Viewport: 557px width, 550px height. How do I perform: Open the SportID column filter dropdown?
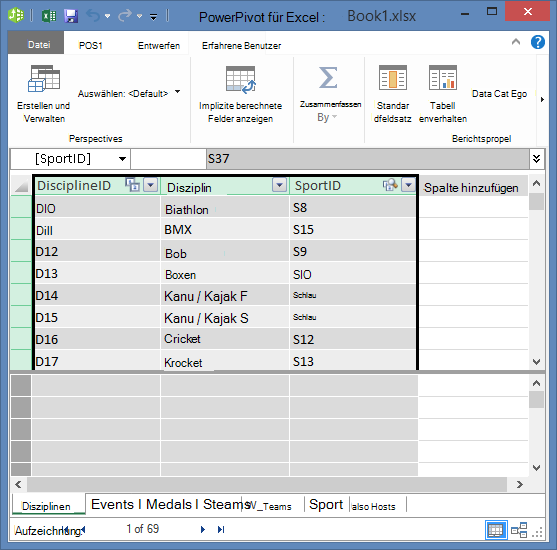(x=409, y=185)
